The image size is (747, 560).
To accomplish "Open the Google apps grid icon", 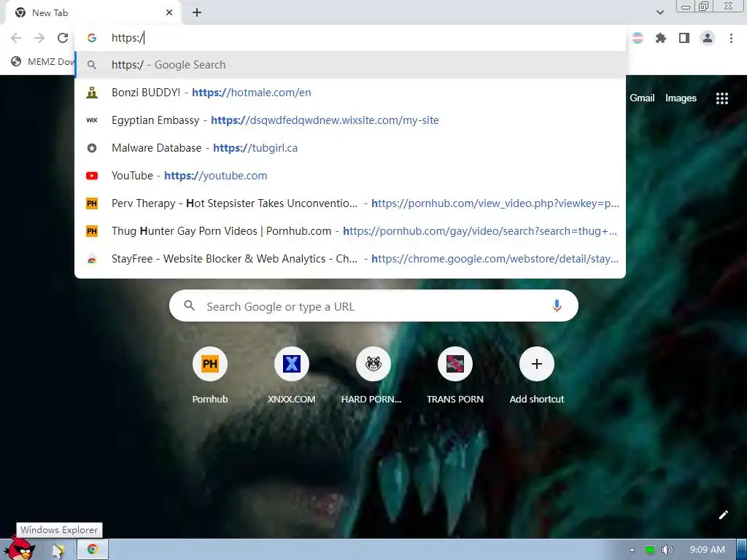I will tap(721, 98).
